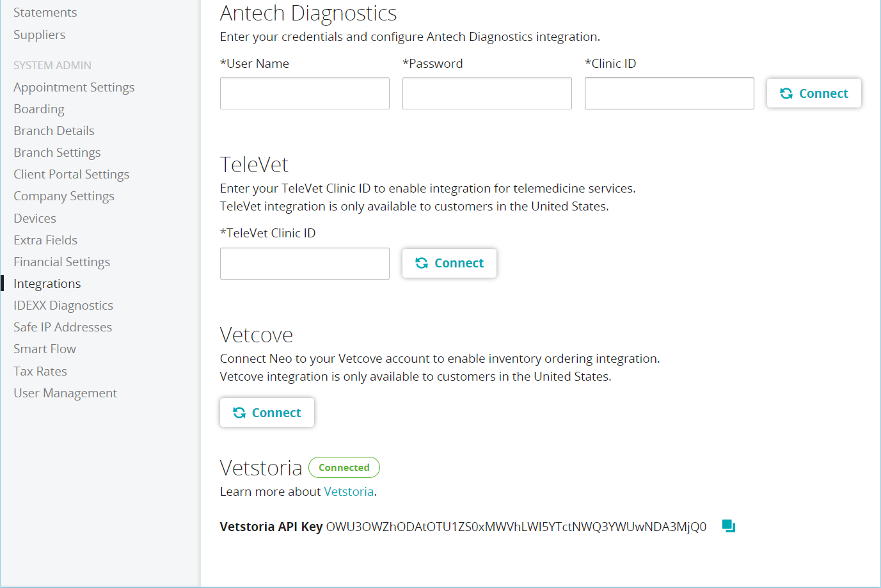This screenshot has width=881, height=588.
Task: Click Connect button for Antech Diagnostics
Action: [814, 93]
